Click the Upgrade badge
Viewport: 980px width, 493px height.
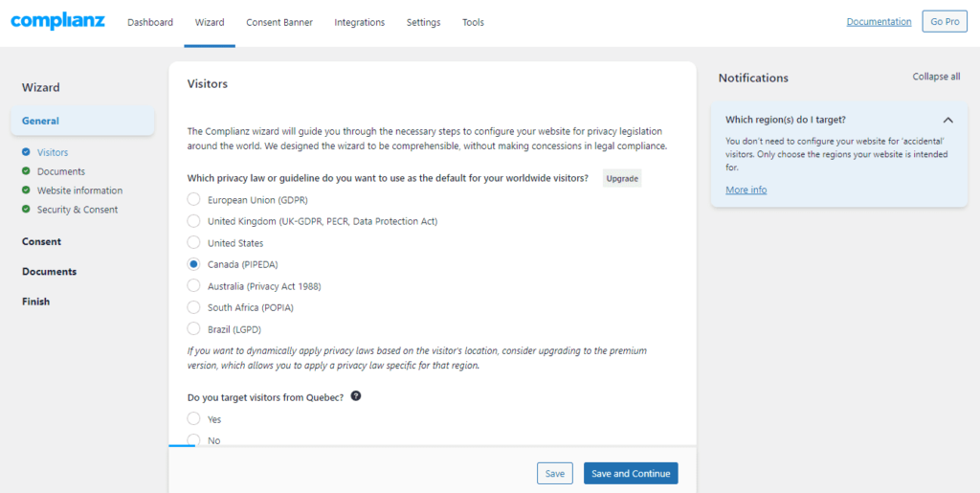pos(622,178)
